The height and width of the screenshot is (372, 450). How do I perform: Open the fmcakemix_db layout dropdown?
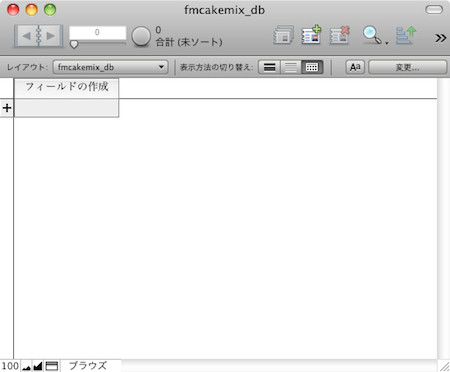click(x=110, y=67)
